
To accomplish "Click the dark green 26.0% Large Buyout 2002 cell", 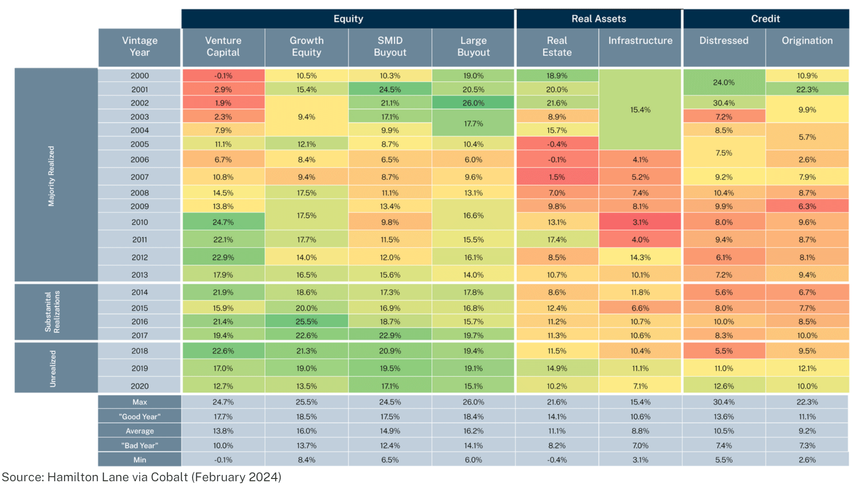I will [x=473, y=103].
